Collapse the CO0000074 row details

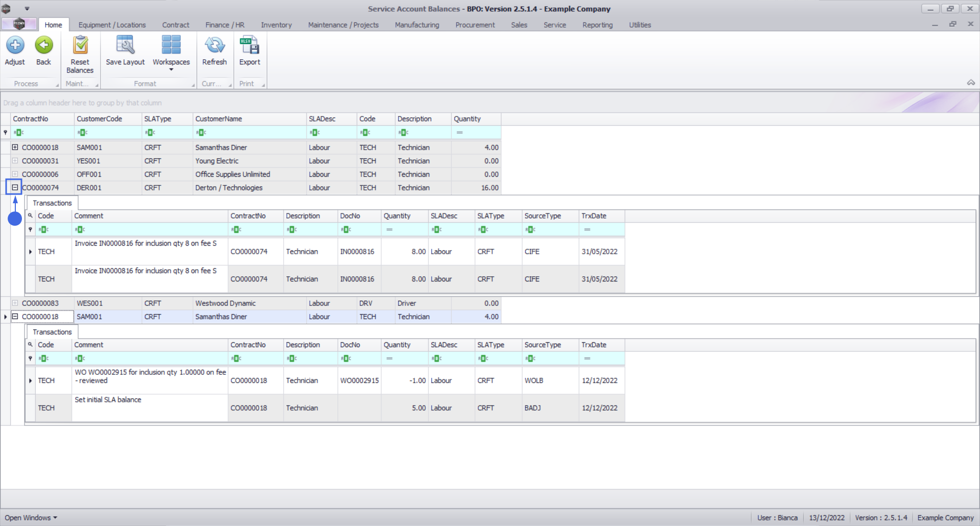point(15,187)
